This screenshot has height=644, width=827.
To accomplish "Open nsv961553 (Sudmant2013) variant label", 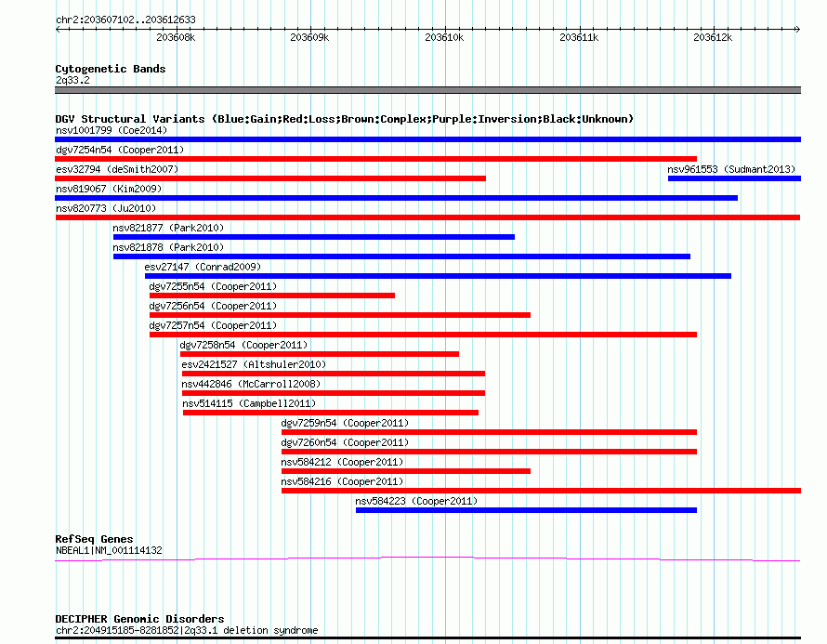I will [x=731, y=169].
